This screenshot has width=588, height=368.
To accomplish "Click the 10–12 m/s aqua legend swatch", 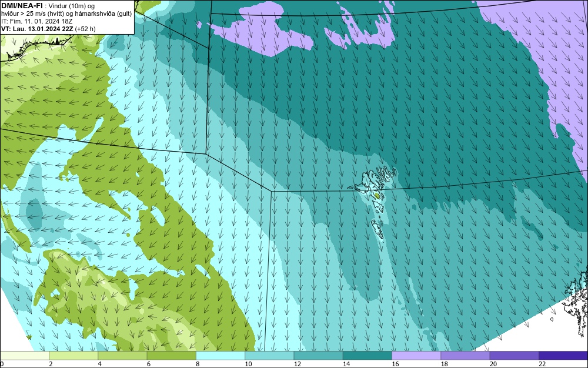I will pos(269,355).
